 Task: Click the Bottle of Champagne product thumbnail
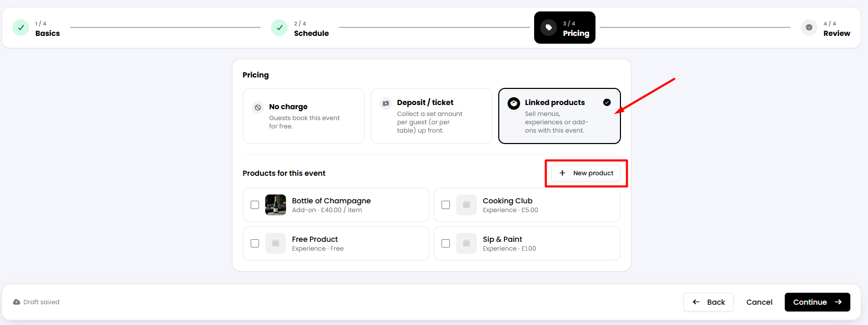[x=276, y=205]
